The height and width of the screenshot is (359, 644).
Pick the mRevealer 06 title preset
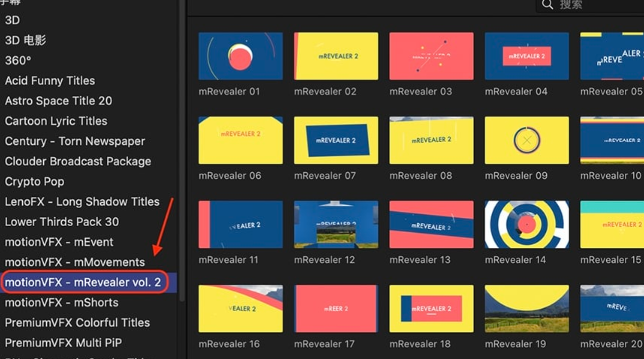241,140
